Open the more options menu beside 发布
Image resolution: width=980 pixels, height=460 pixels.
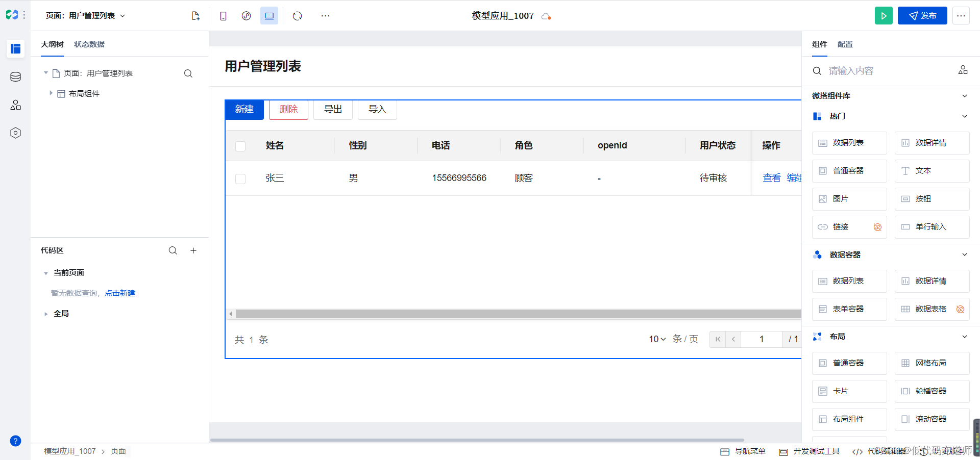coord(961,16)
